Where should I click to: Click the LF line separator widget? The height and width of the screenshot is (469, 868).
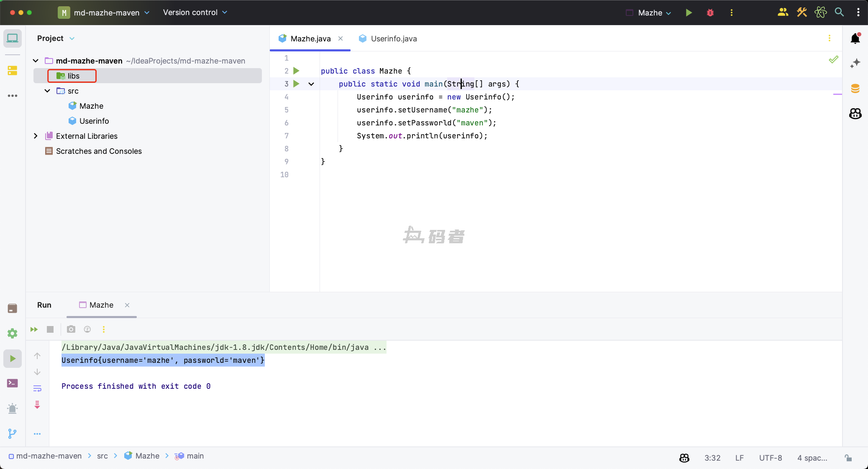[739, 458]
